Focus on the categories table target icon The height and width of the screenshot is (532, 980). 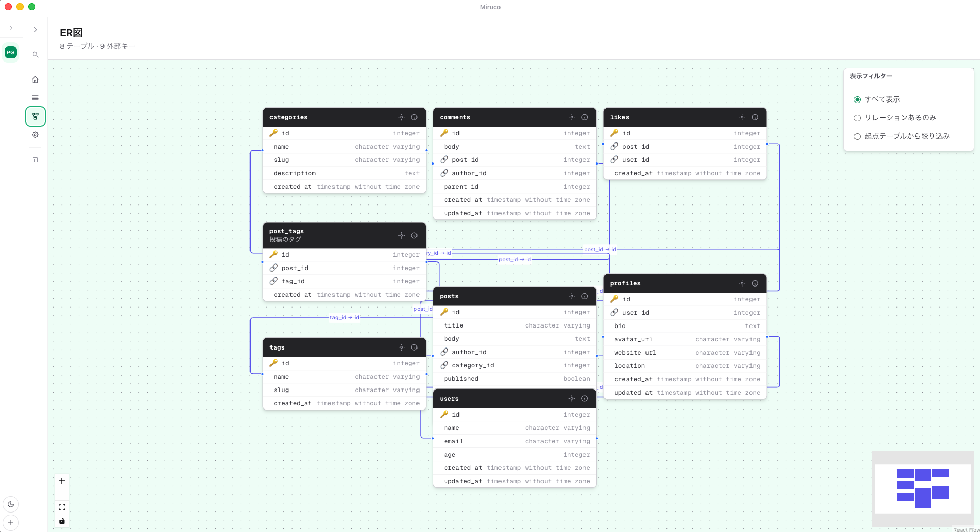point(401,117)
